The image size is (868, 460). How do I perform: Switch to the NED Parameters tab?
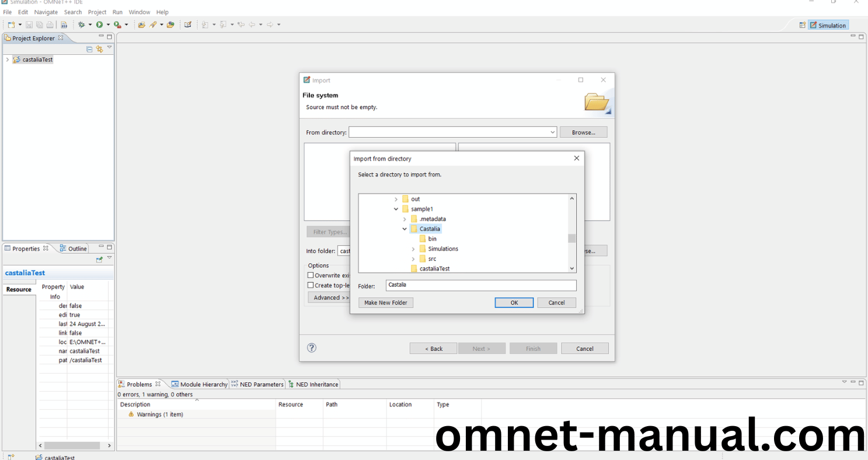(x=257, y=384)
